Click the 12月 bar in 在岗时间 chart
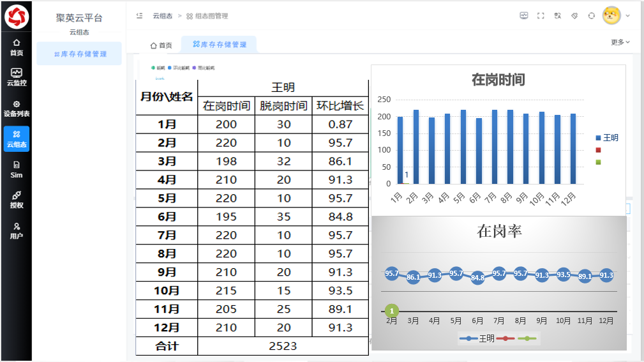 click(573, 149)
